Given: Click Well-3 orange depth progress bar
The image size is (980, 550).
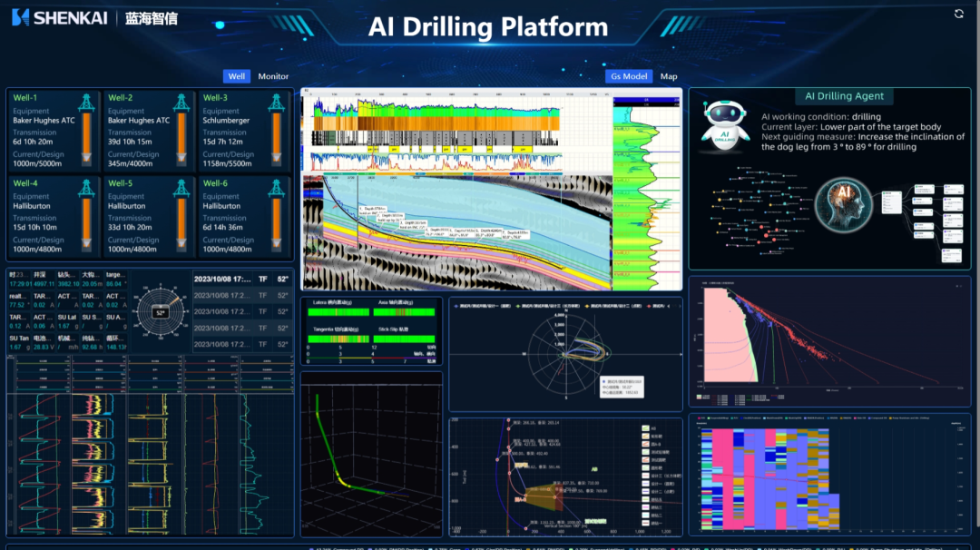Looking at the screenshot, I should pyautogui.click(x=276, y=138).
